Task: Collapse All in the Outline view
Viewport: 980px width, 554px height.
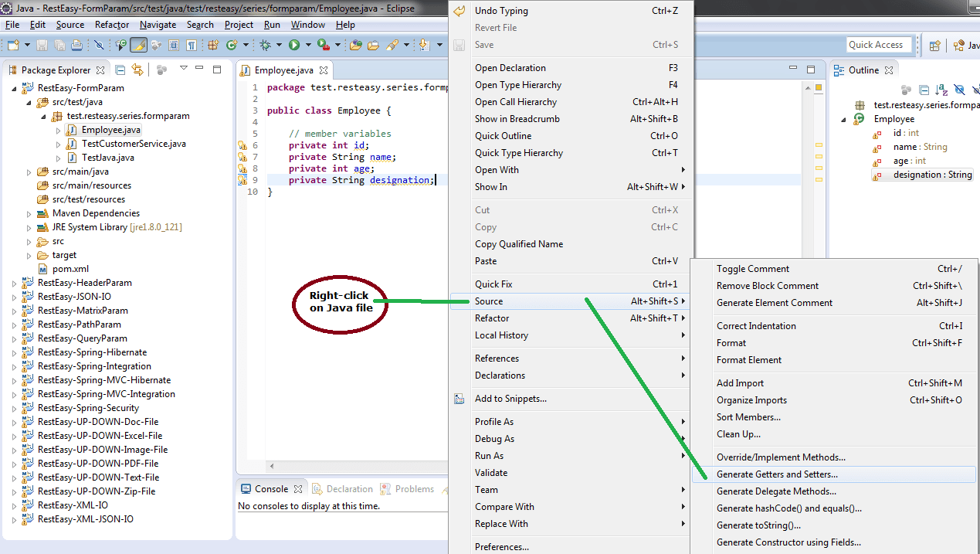Action: point(922,90)
